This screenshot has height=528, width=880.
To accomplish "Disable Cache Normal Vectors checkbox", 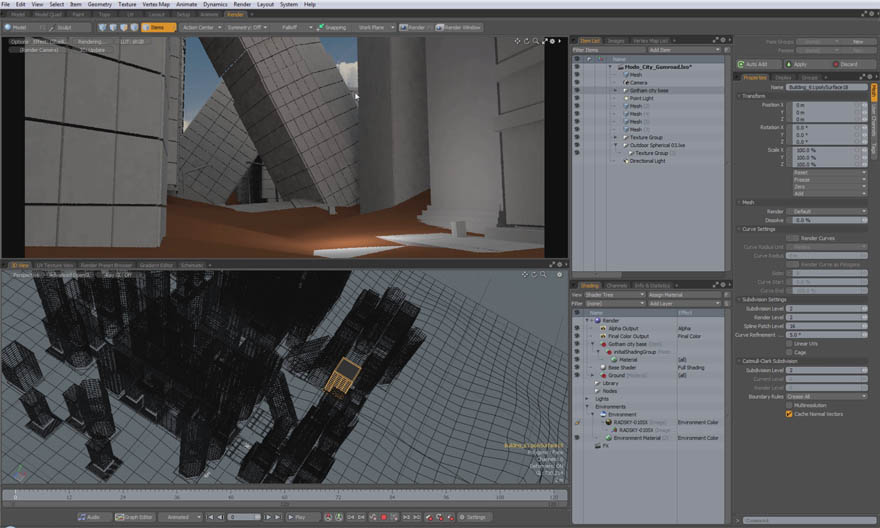I will coord(789,414).
